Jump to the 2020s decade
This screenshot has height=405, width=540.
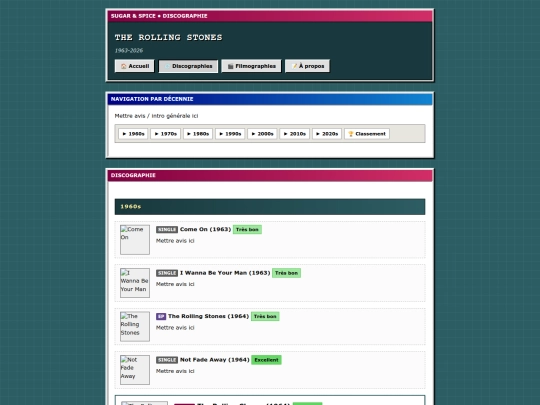click(x=327, y=134)
